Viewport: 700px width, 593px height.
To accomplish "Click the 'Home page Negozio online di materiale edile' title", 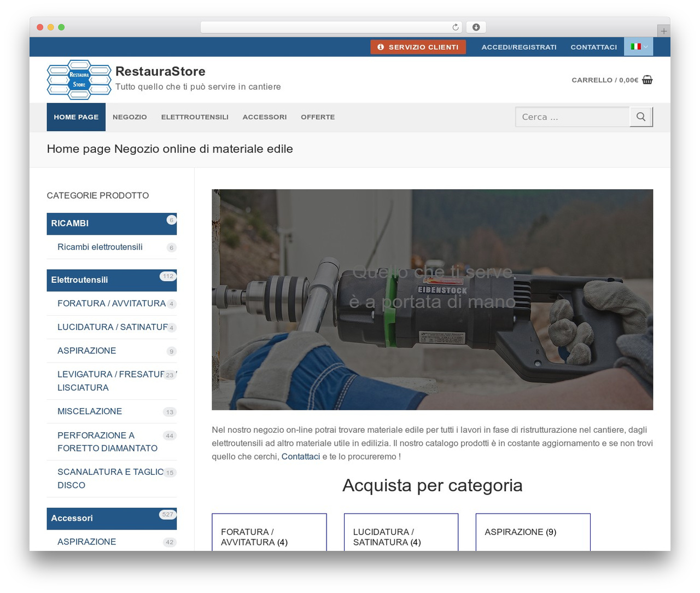I will pyautogui.click(x=170, y=149).
